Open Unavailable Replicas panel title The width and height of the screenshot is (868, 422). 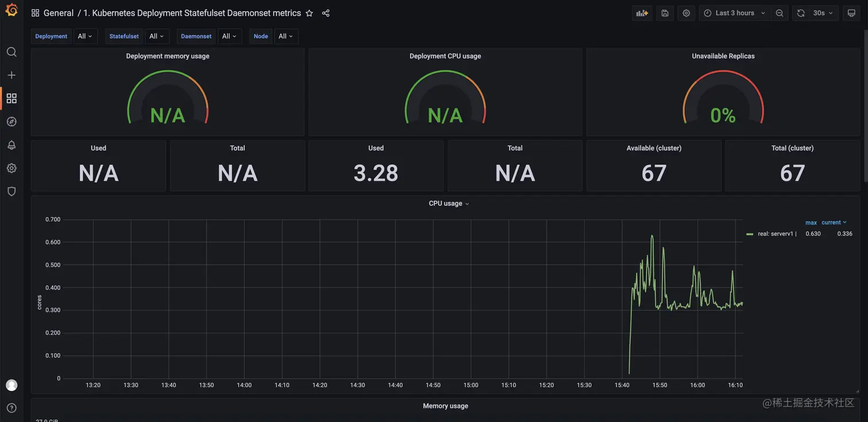click(723, 56)
